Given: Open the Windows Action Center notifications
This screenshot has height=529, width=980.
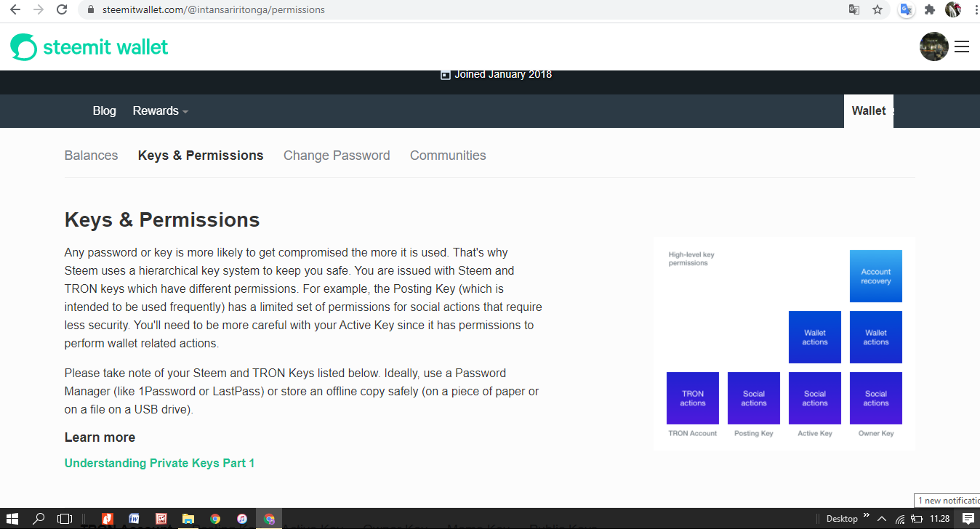Looking at the screenshot, I should (968, 519).
